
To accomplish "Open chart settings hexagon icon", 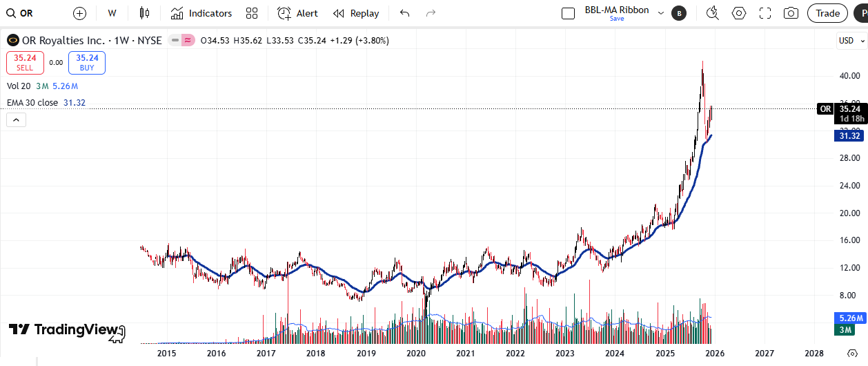I will click(739, 13).
